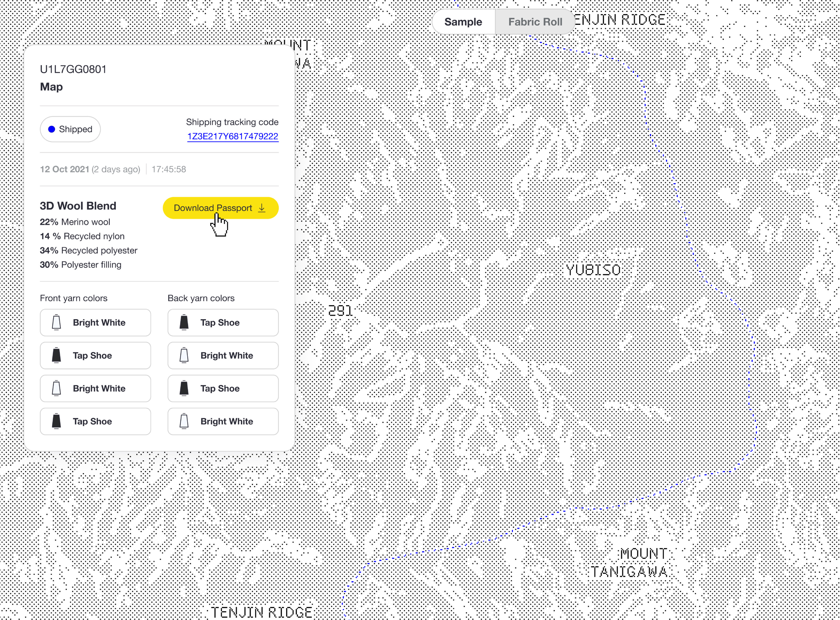
Task: Open tracking code 1Z3E217Y6817479222 link
Action: 233,136
